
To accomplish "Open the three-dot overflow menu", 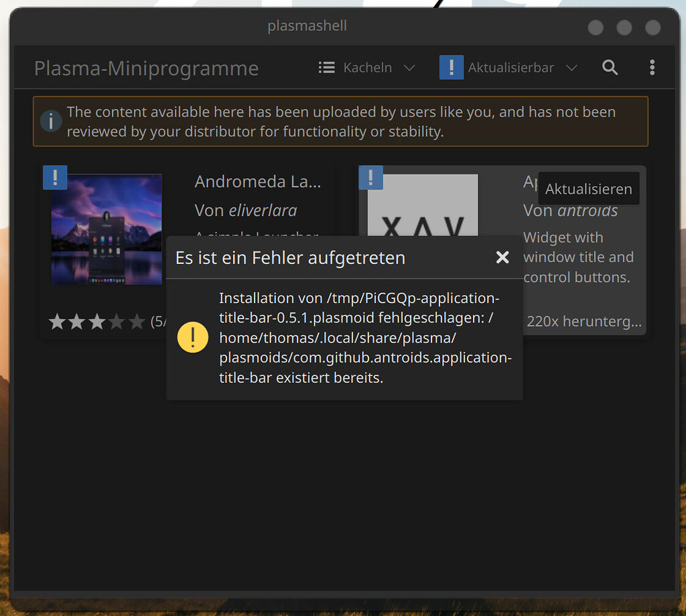I will [x=652, y=67].
